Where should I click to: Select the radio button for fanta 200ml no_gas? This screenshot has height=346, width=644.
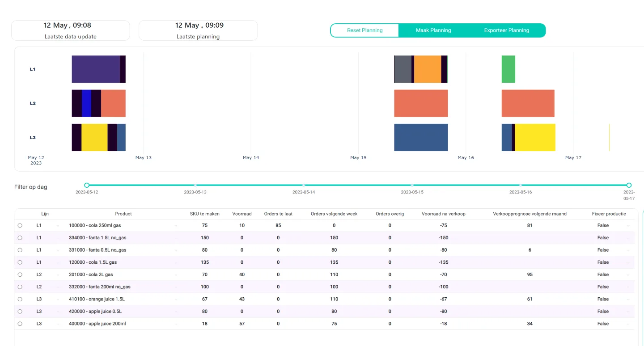[20, 287]
